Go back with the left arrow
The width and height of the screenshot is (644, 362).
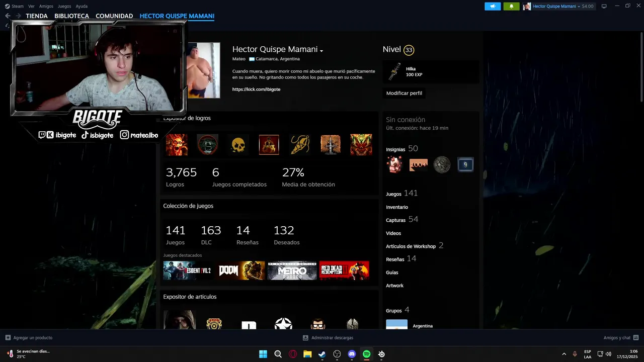point(8,16)
